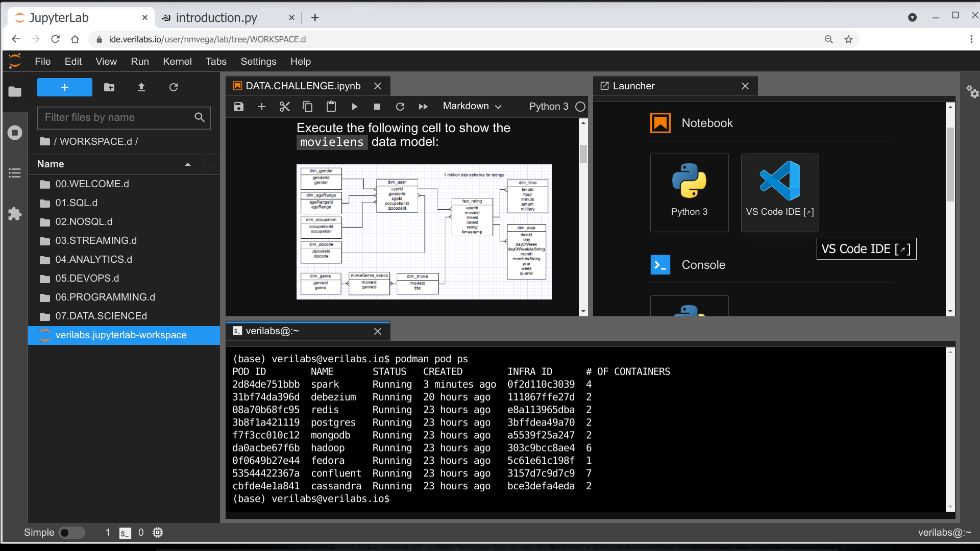Refresh the file list
Image resolution: width=980 pixels, height=551 pixels.
tap(174, 87)
